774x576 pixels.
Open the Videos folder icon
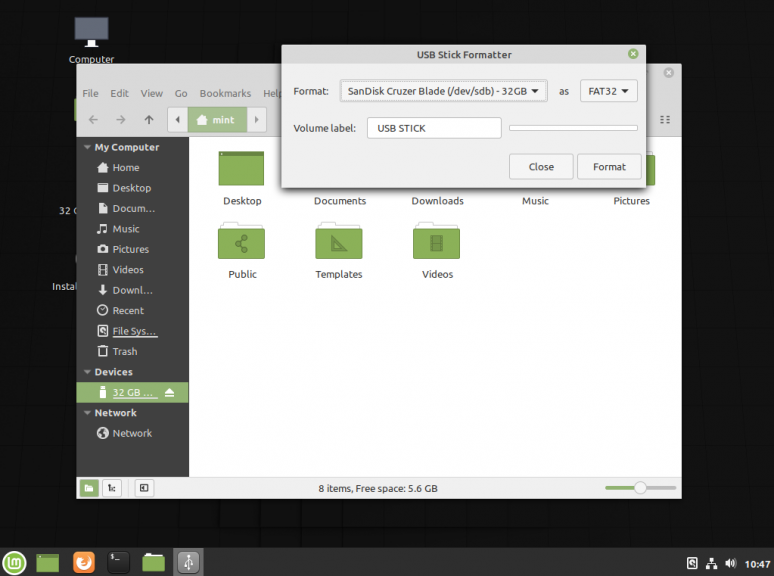(436, 241)
